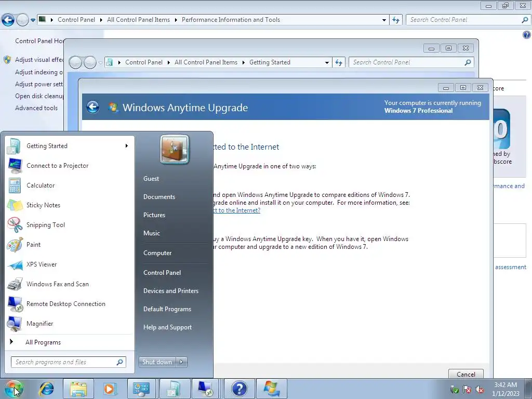Click the connect to the Internet help link
Screen dimensions: 532x399
pyautogui.click(x=236, y=210)
